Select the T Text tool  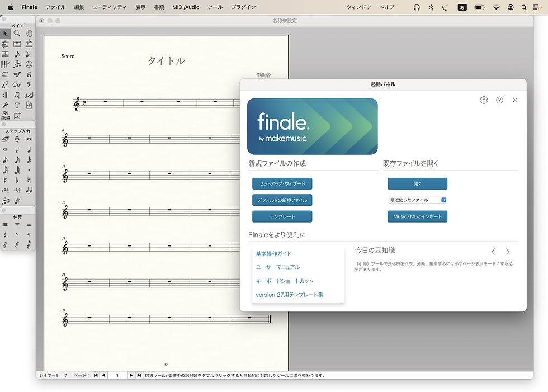[17, 105]
